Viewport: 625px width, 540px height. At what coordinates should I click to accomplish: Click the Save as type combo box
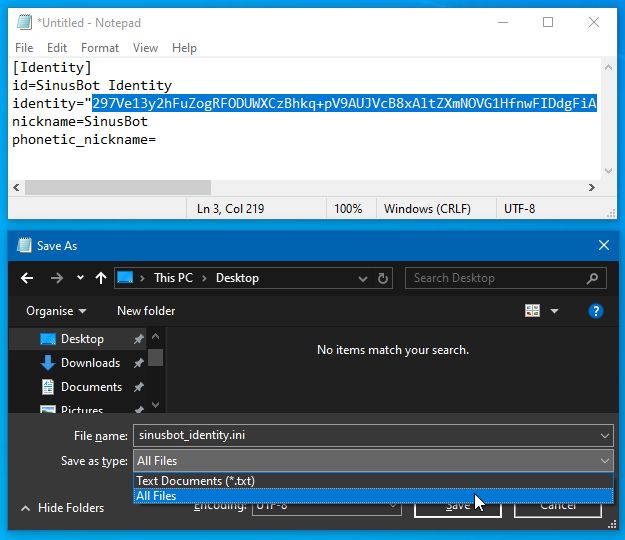coord(373,461)
